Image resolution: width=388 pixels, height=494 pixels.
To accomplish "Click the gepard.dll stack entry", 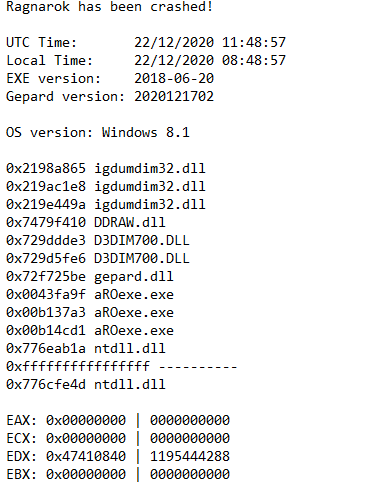I will (90, 276).
